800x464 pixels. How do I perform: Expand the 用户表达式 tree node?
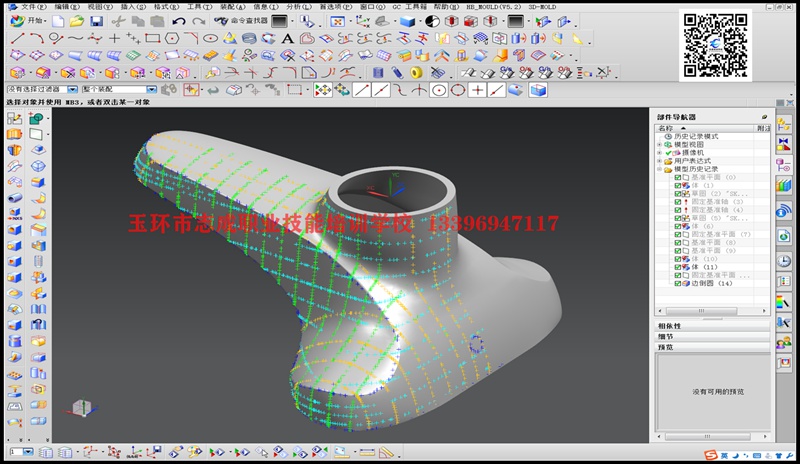(659, 161)
